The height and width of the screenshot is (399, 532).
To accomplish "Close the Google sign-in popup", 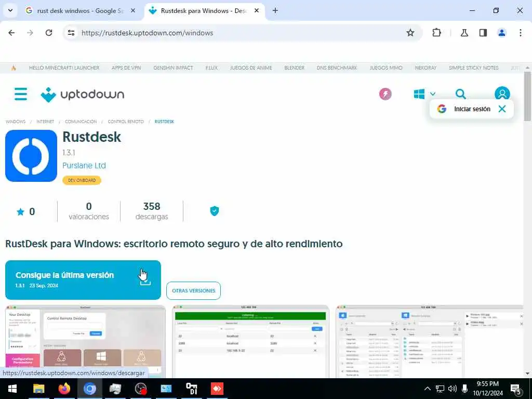I will click(502, 109).
